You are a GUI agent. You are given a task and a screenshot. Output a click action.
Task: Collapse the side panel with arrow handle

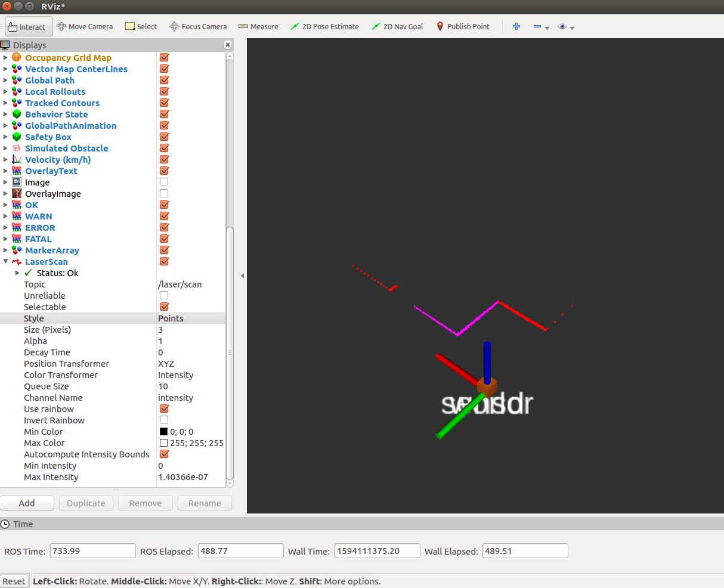[242, 276]
